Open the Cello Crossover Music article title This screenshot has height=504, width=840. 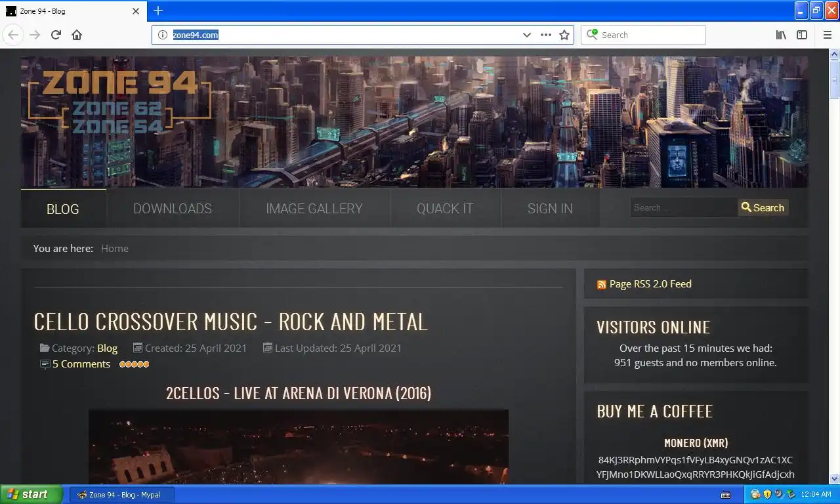(230, 322)
